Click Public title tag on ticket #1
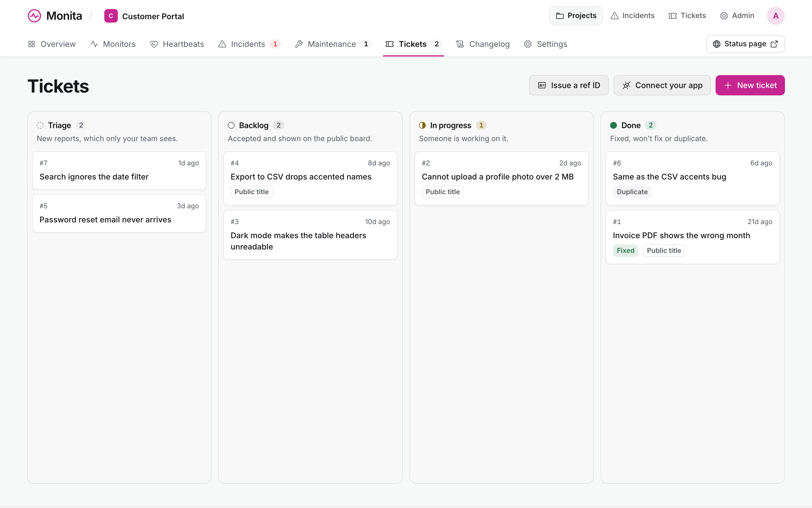The image size is (812, 508). (x=664, y=251)
